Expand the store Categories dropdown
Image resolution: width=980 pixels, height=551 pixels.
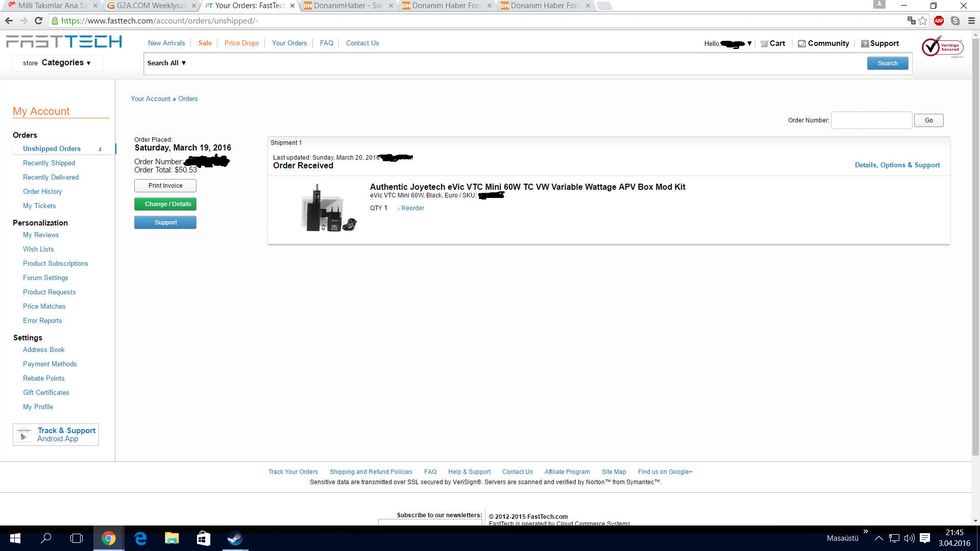(x=57, y=63)
